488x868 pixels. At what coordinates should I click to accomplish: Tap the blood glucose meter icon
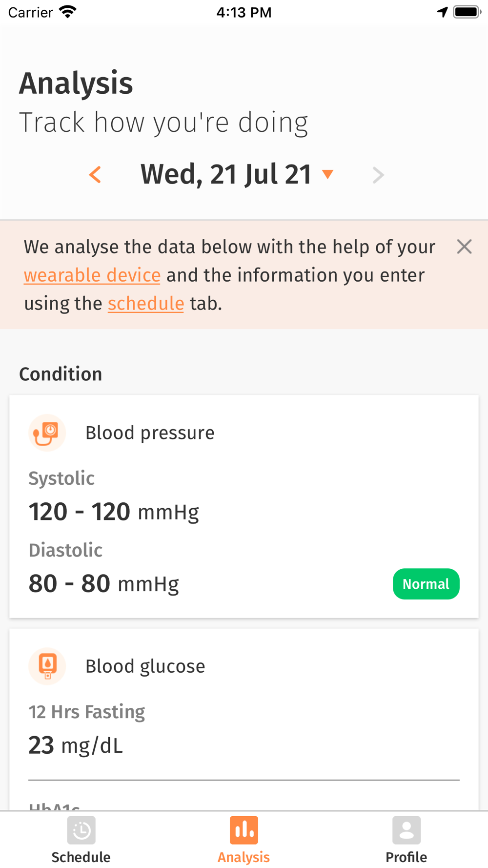(47, 666)
